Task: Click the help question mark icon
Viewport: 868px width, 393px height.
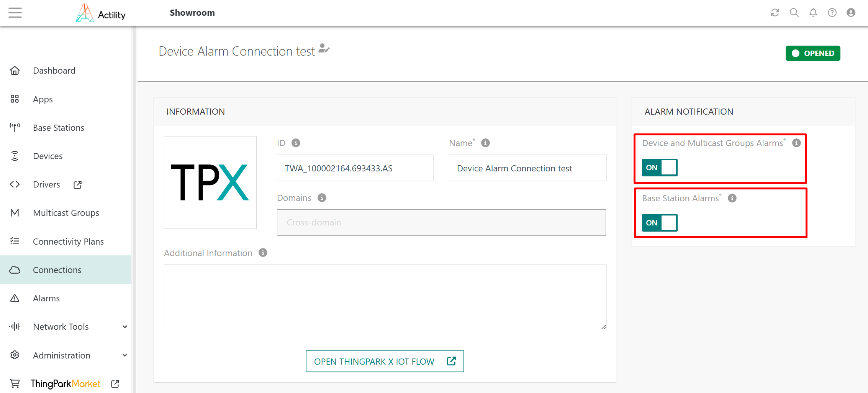Action: (832, 13)
